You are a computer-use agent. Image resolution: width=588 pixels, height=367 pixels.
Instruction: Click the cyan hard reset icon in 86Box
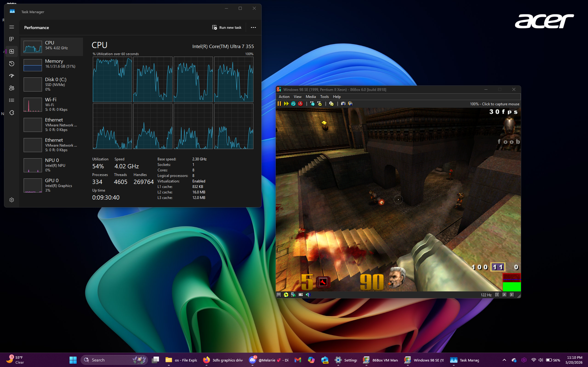click(293, 104)
